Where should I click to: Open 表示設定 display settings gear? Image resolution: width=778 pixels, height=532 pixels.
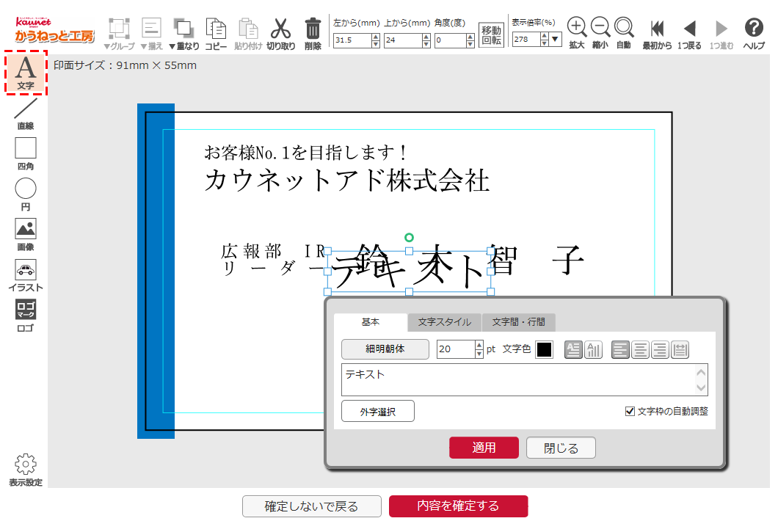(26, 470)
